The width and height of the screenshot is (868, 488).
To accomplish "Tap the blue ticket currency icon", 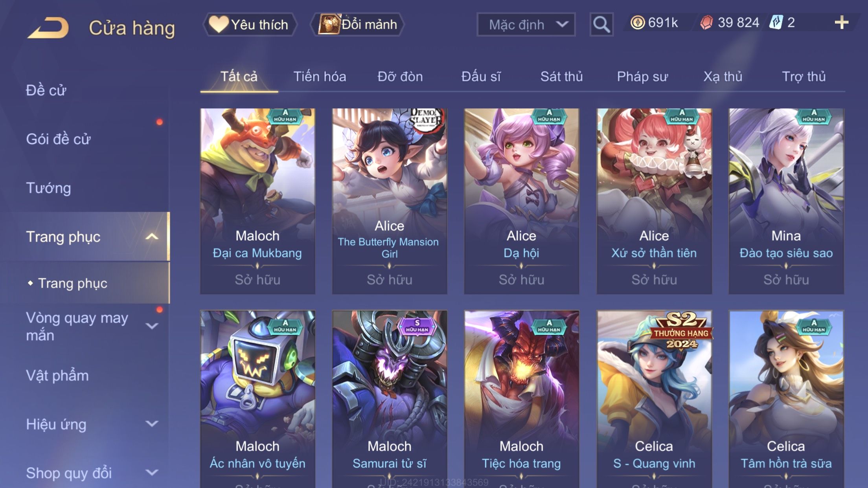I will 776,23.
